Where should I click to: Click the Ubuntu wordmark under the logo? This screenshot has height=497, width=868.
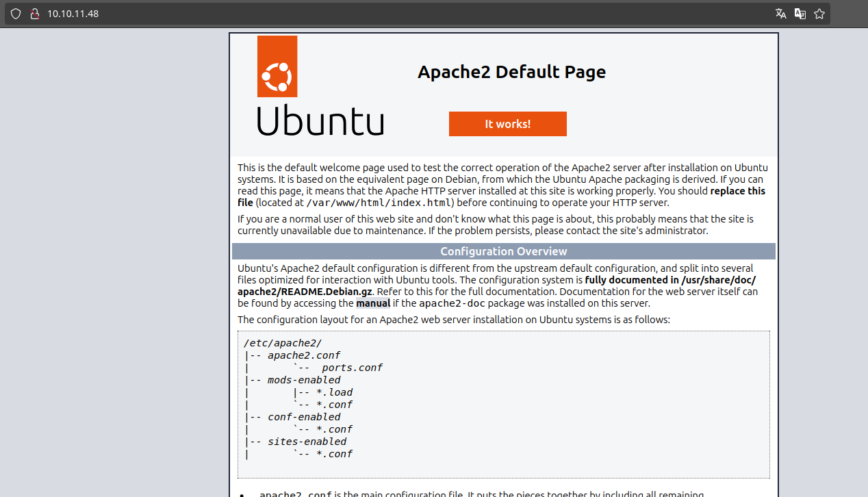(x=320, y=120)
